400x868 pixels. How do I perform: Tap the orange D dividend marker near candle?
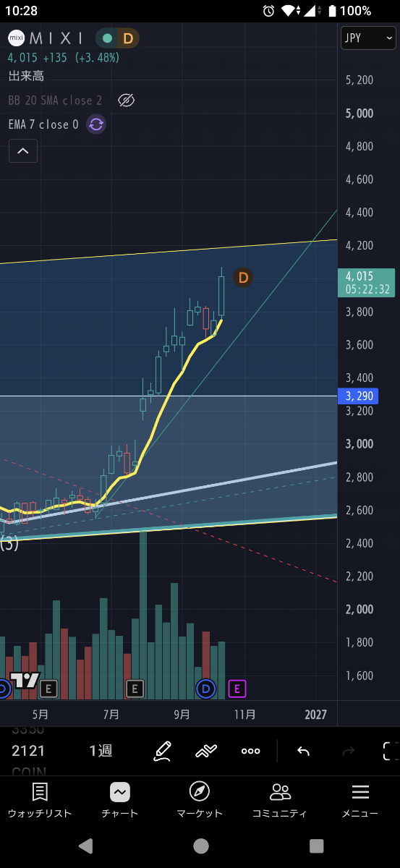pyautogui.click(x=243, y=277)
